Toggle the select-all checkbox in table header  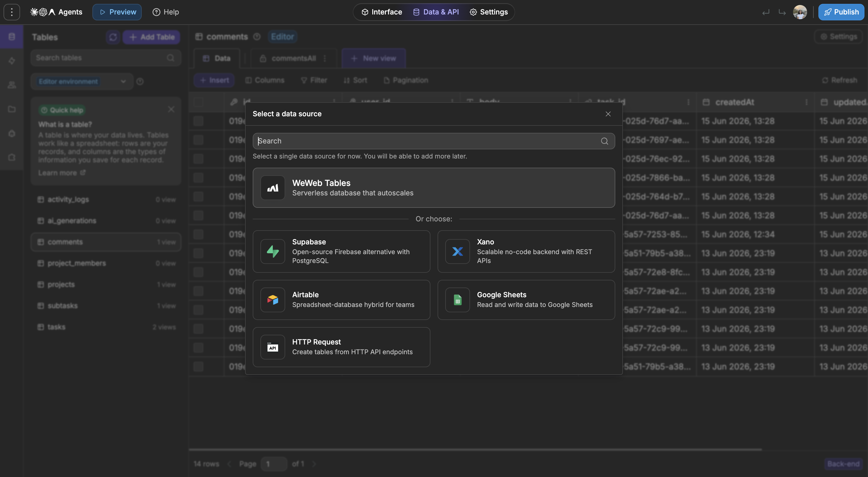click(198, 102)
